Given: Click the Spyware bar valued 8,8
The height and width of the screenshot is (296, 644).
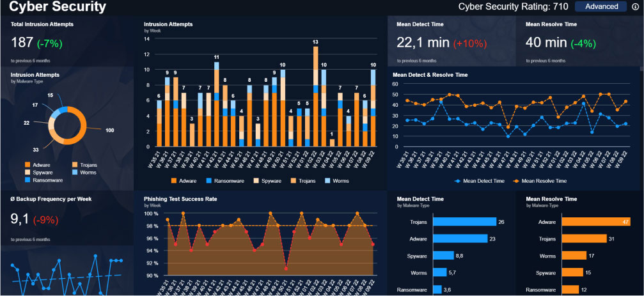Looking at the screenshot, I should click(443, 256).
